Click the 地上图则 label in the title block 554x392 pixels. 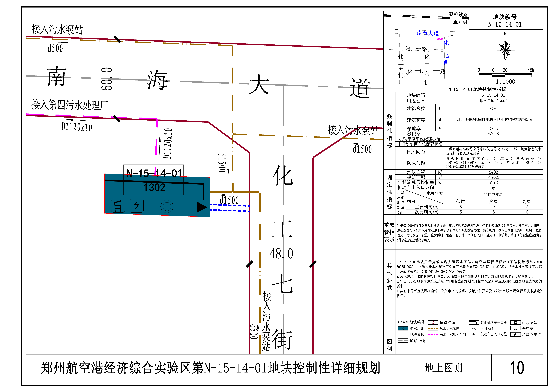click(443, 368)
